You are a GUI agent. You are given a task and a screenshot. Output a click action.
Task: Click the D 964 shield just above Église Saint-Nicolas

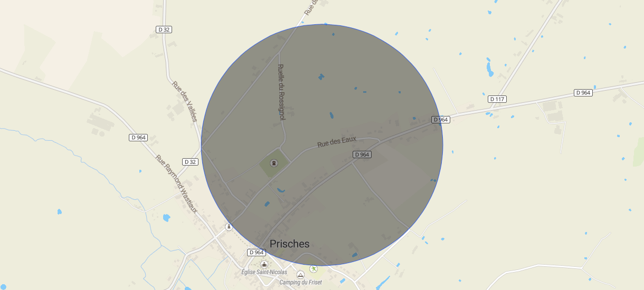(255, 253)
